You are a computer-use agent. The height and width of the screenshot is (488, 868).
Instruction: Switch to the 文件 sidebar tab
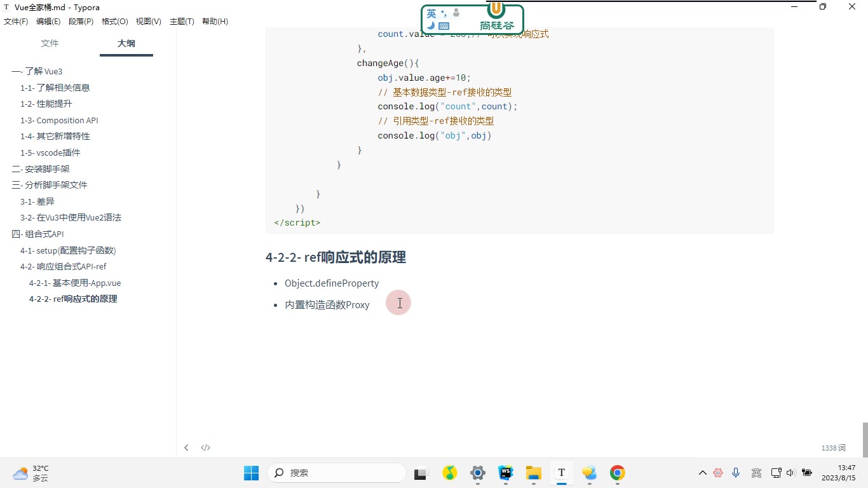[x=50, y=43]
